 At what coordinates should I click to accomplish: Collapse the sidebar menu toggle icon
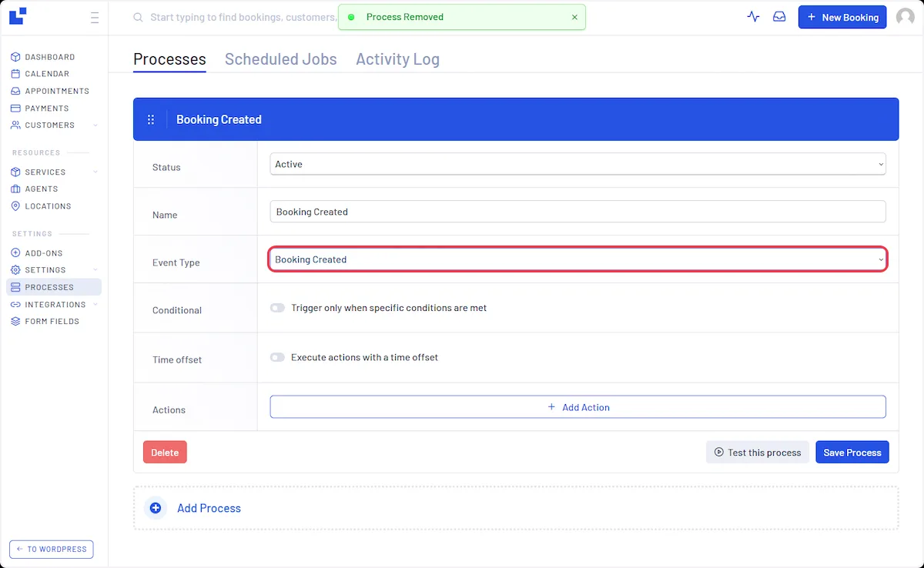(95, 18)
